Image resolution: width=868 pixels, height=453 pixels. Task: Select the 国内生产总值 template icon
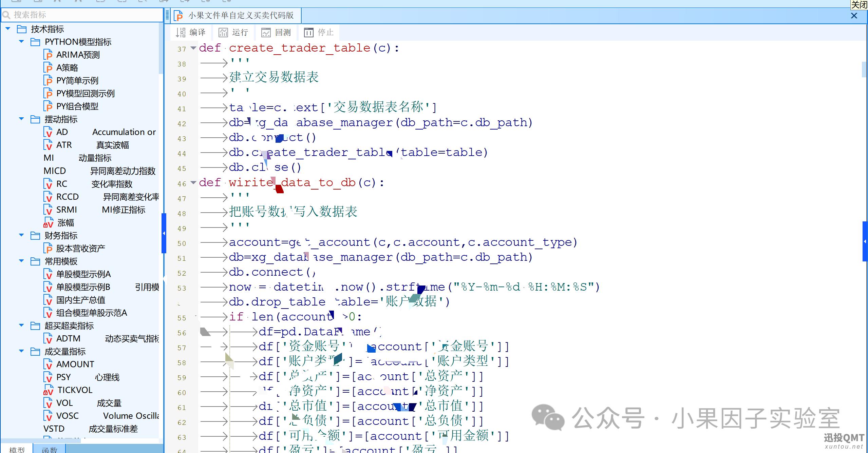(x=48, y=300)
